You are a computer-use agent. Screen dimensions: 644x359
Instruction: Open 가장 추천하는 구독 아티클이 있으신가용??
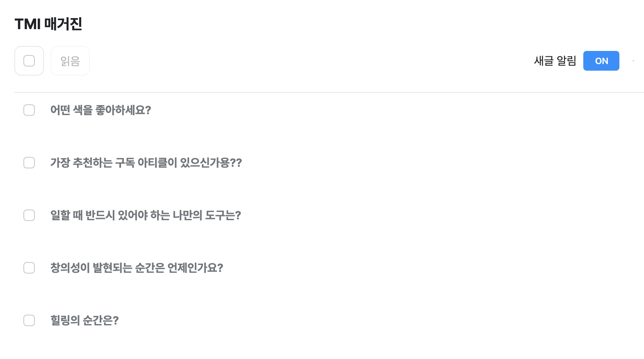[146, 163]
